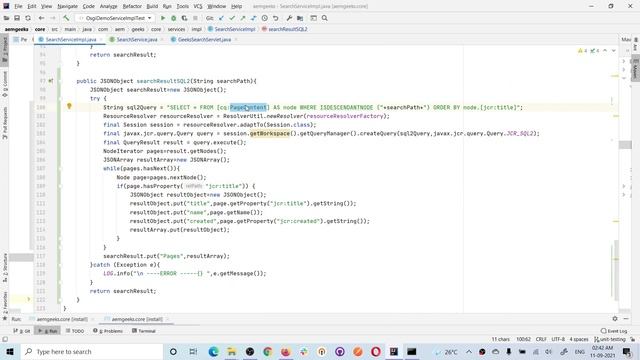Click Run with Coverage icon
Screen dimensions: 640x360
(184, 18)
